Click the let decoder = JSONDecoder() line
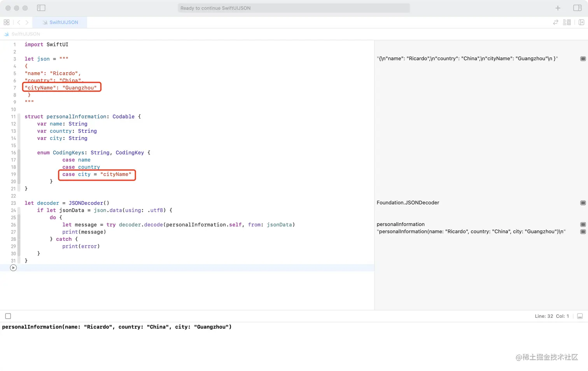The height and width of the screenshot is (371, 588). [x=67, y=203]
